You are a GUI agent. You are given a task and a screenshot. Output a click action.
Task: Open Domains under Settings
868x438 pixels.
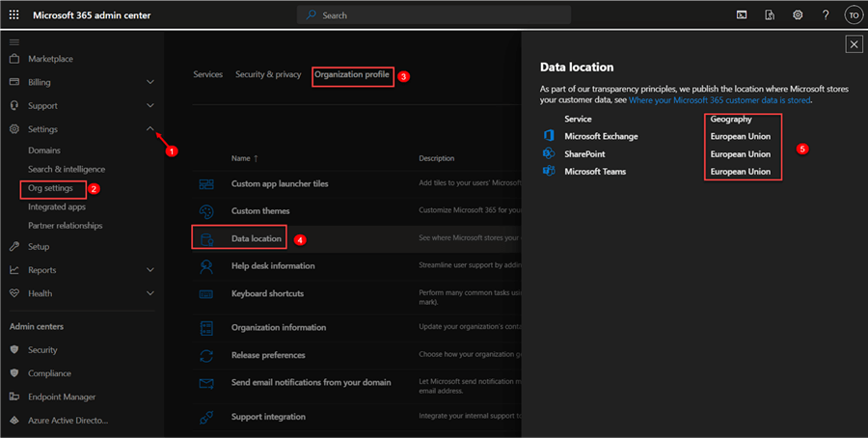pos(44,151)
